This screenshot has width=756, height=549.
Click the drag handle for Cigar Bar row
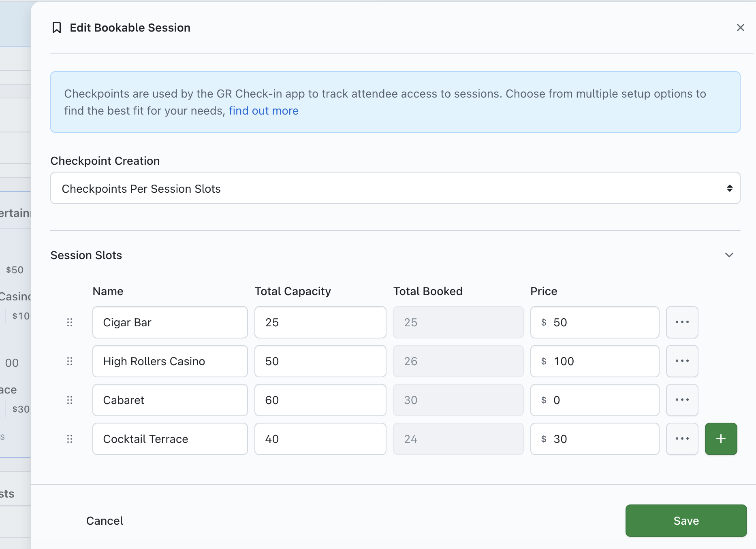coord(70,322)
